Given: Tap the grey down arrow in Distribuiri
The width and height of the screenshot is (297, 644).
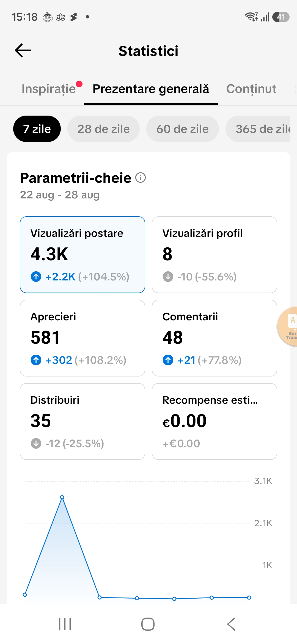Looking at the screenshot, I should [x=36, y=443].
